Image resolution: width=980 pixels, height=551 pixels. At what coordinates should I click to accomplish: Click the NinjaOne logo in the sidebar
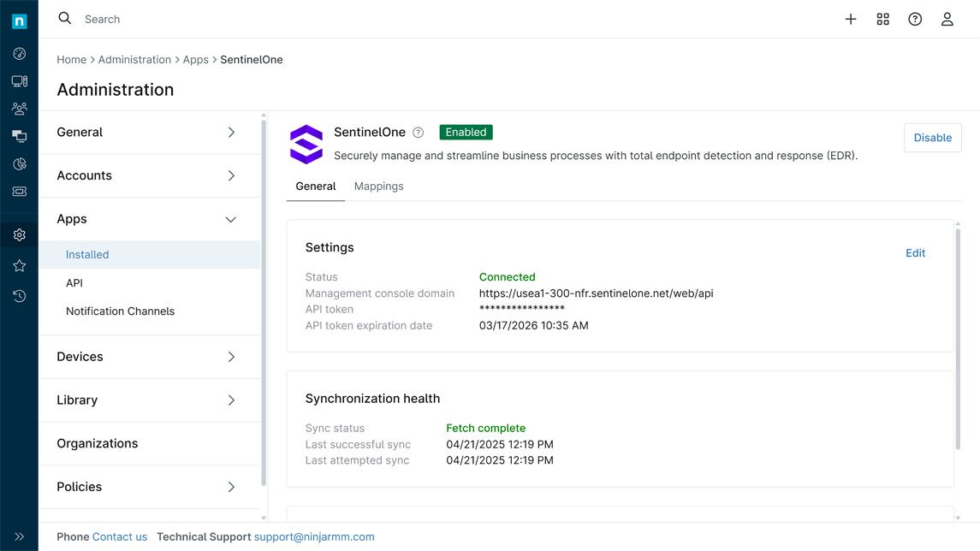tap(19, 21)
